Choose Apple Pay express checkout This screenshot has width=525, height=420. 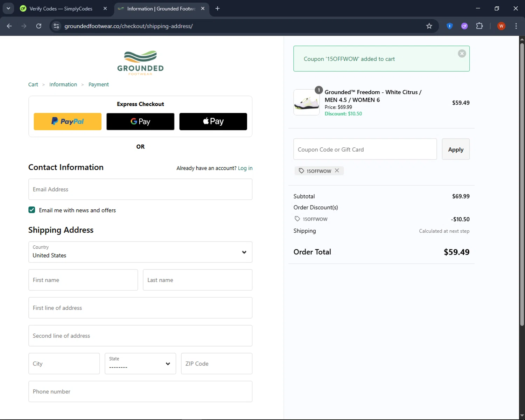[x=213, y=121]
